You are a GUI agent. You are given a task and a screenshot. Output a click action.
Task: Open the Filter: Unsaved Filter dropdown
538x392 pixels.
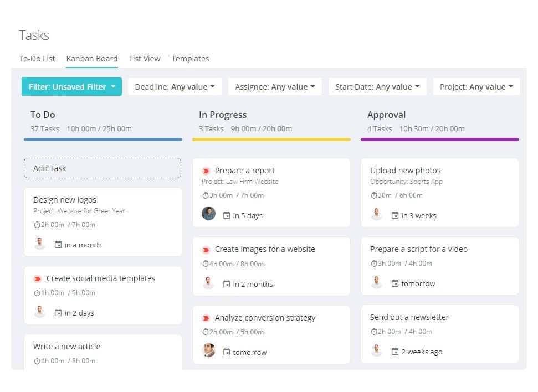(x=71, y=87)
